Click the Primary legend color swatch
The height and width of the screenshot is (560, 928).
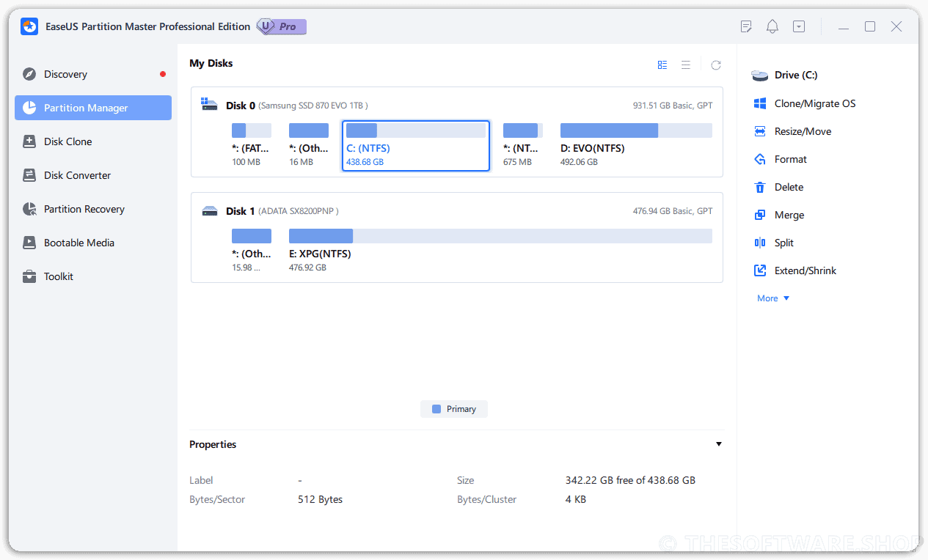point(436,409)
